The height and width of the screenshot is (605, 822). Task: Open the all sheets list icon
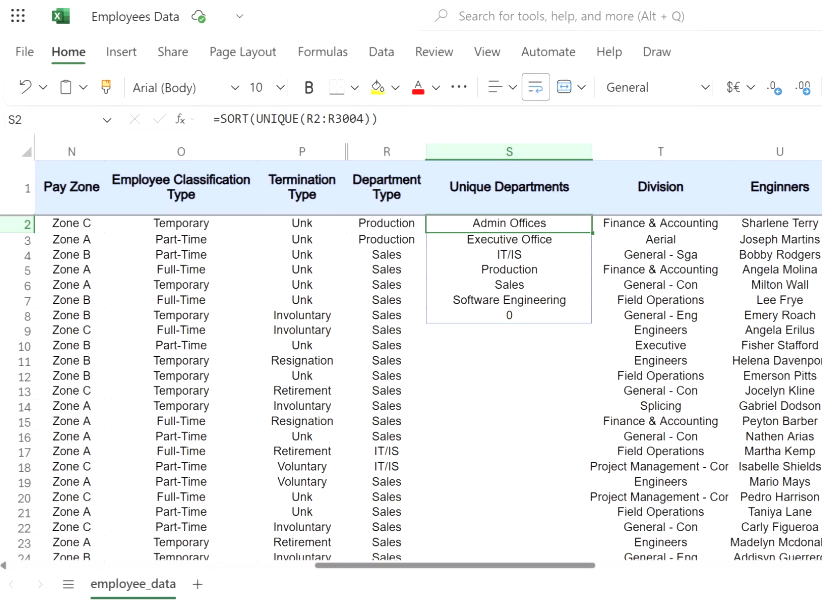[x=68, y=584]
